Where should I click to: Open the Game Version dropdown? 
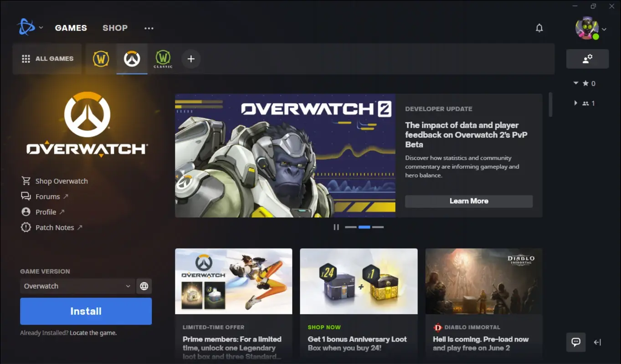77,286
